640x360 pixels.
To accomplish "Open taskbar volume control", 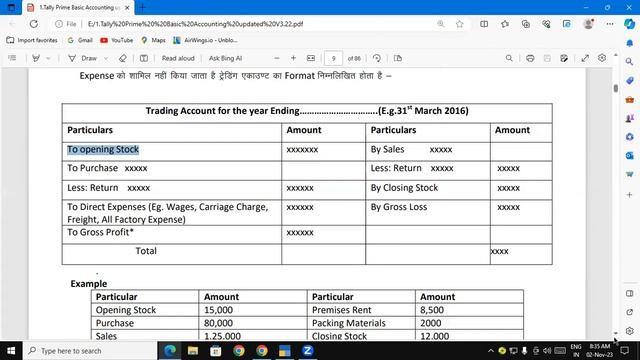I will [547, 351].
